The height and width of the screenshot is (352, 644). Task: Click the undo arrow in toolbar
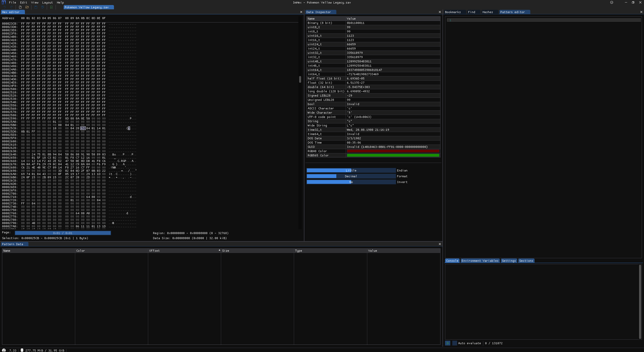[4, 7]
